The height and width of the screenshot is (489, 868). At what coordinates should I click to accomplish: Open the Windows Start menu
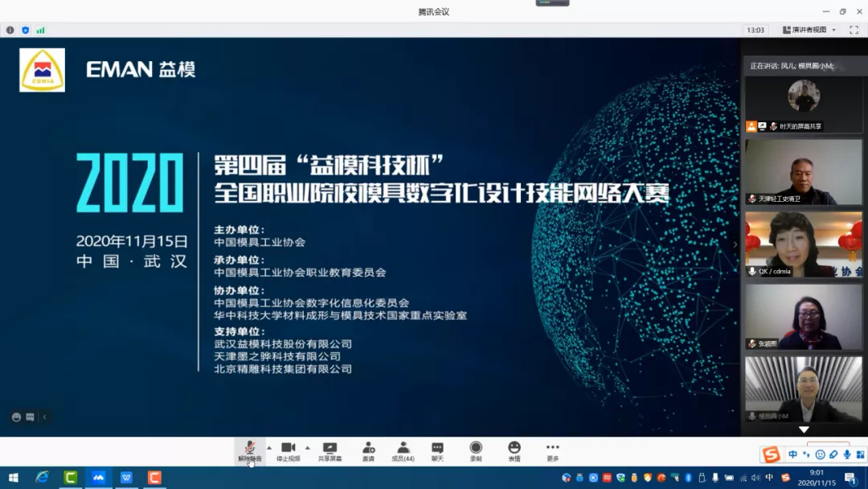14,478
